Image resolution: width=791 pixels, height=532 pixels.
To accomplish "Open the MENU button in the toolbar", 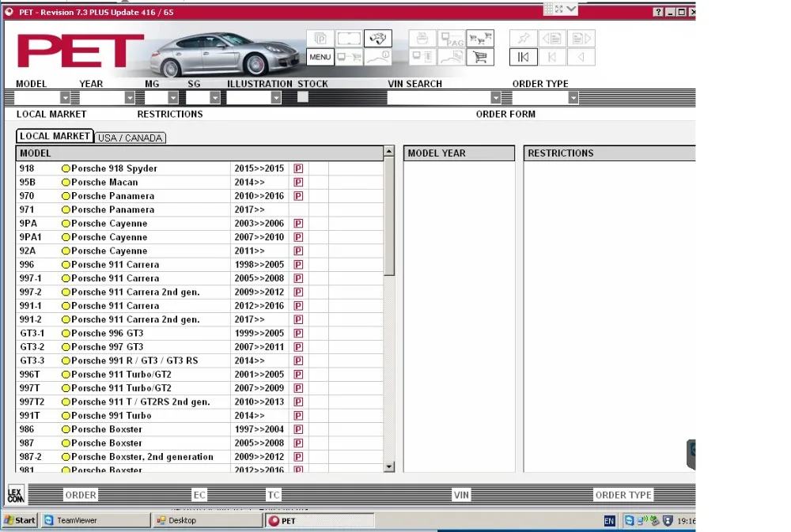I will [x=320, y=57].
